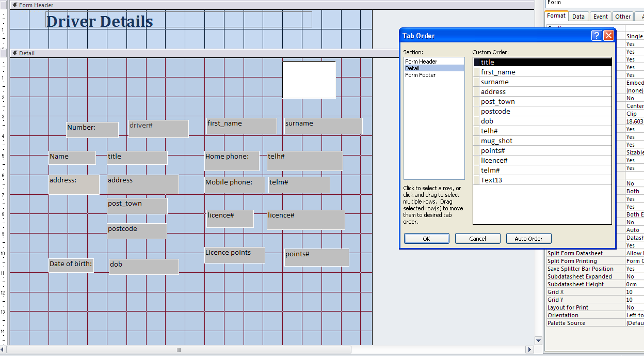Close the Tab Order dialog
This screenshot has height=356, width=644.
pyautogui.click(x=608, y=35)
